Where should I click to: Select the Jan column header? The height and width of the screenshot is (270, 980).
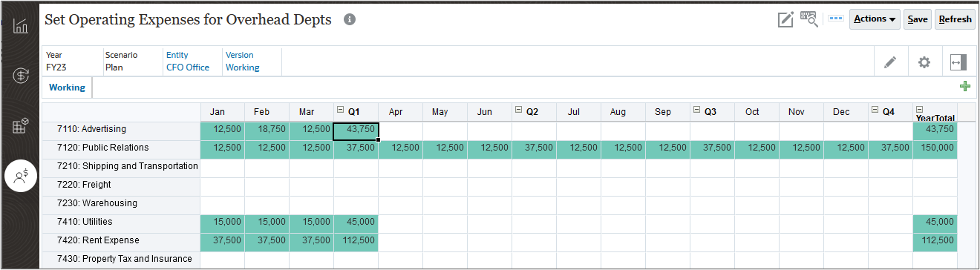point(222,112)
